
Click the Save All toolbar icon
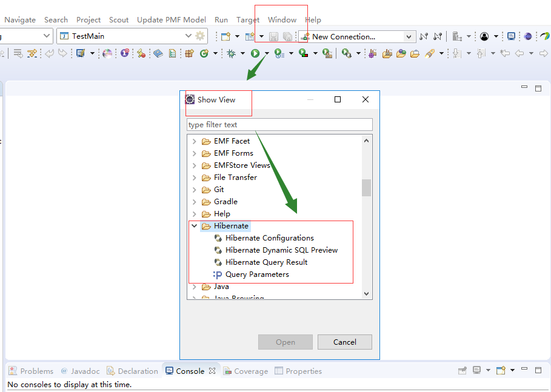tap(287, 36)
